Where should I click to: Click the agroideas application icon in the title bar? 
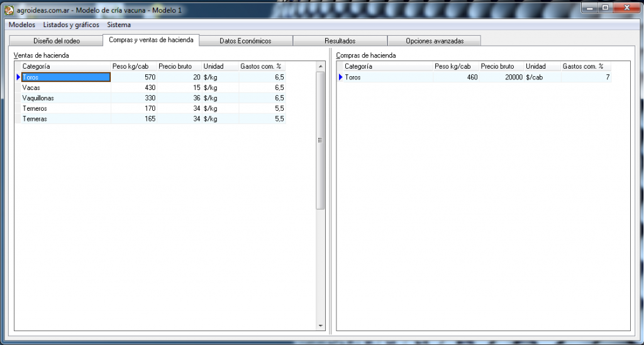click(9, 10)
